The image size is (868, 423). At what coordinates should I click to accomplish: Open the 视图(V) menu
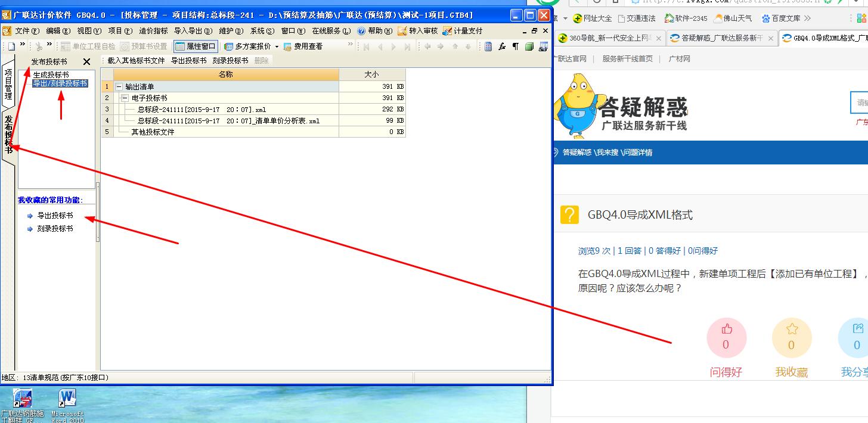pos(89,31)
